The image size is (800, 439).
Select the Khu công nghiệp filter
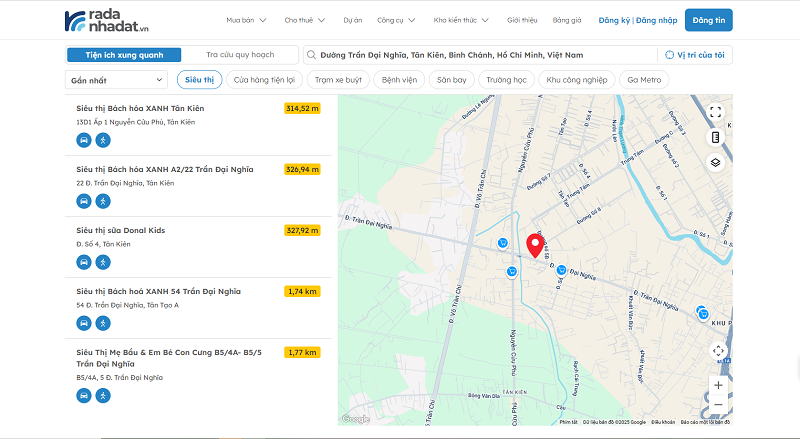pos(577,80)
